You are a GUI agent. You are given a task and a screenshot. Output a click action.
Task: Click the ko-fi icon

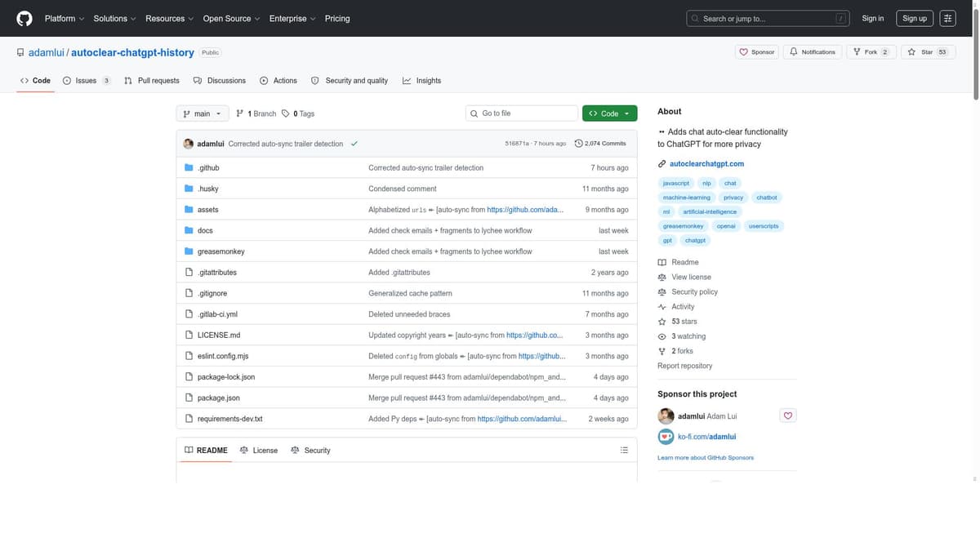(x=666, y=437)
